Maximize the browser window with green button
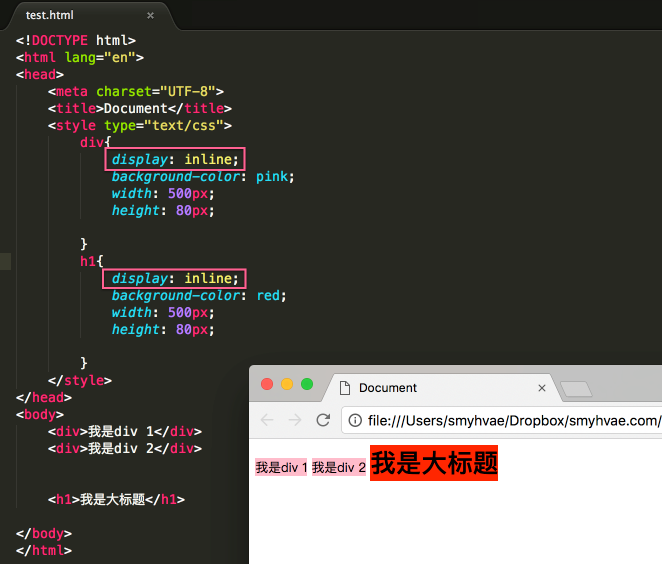Viewport: 662px width, 564px height. click(x=307, y=384)
